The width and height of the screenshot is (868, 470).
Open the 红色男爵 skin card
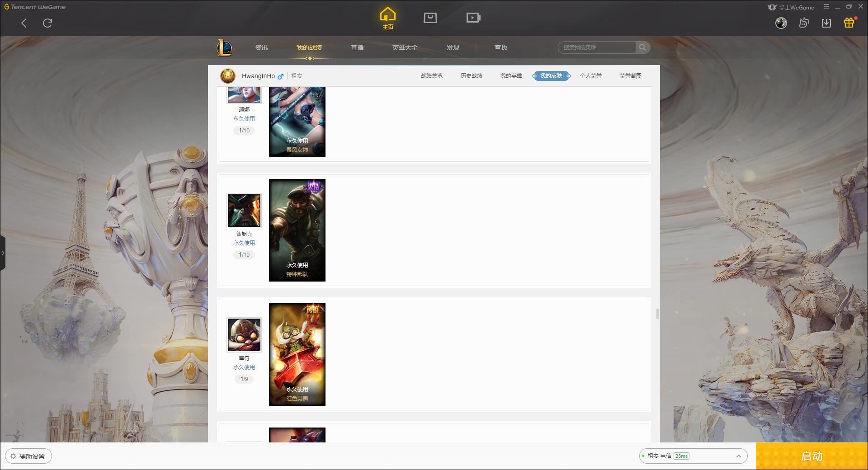[x=297, y=354]
